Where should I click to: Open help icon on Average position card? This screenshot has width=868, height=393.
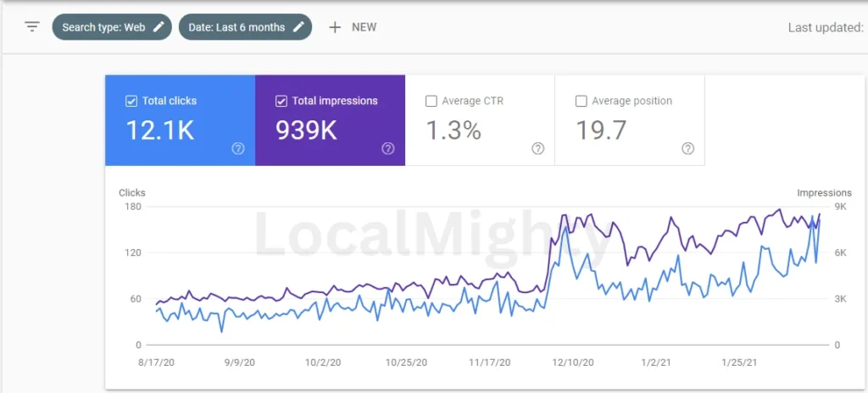tap(688, 148)
